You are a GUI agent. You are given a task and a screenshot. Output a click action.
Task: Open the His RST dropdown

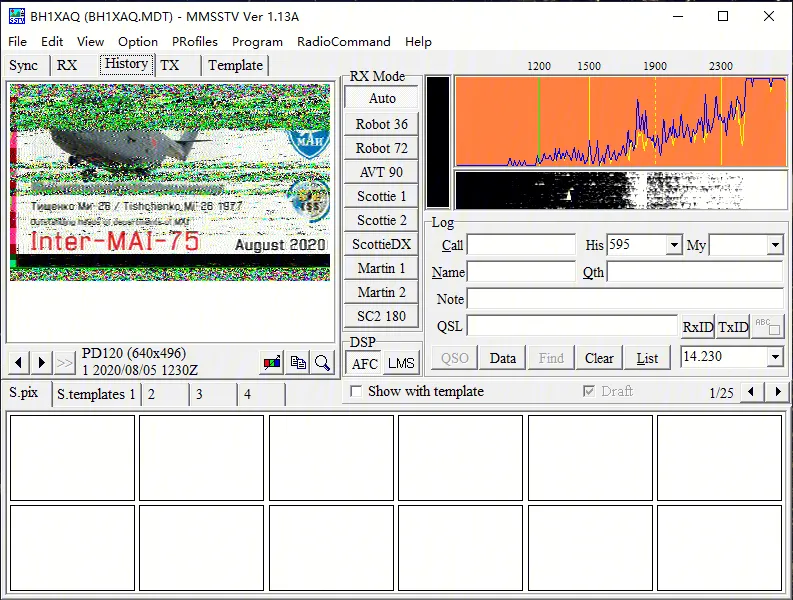pos(674,245)
